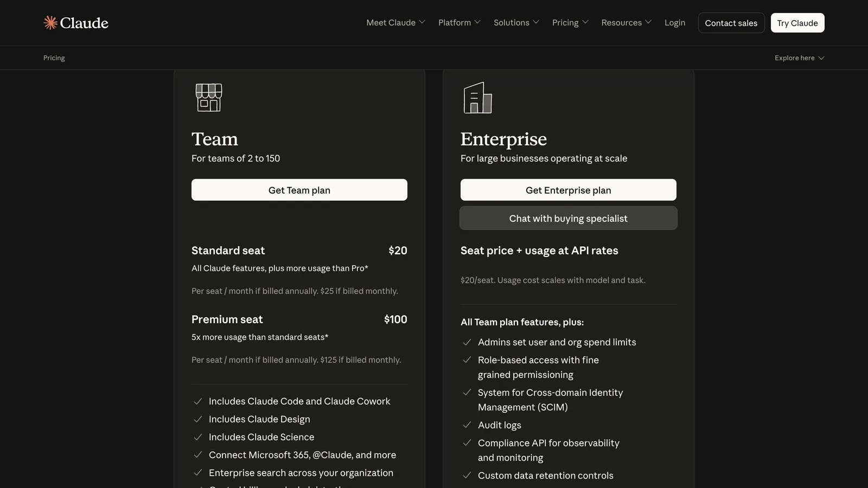
Task: Click the Get Team plan button
Action: 299,190
